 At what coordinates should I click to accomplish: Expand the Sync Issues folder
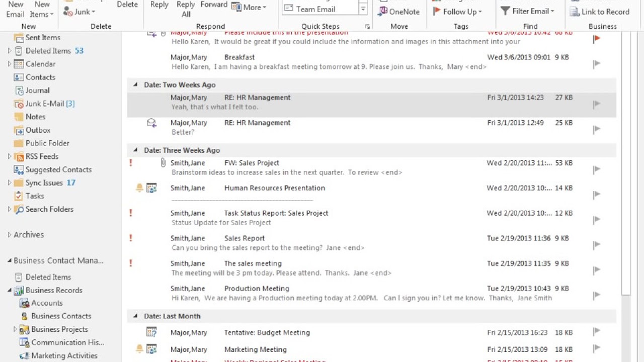9,183
